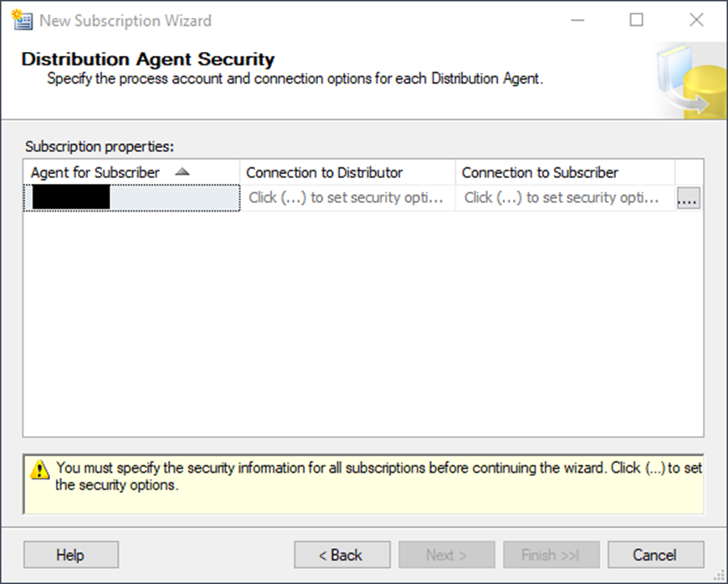Viewport: 728px width, 584px height.
Task: Click the yellow warning triangle icon
Action: pos(39,470)
